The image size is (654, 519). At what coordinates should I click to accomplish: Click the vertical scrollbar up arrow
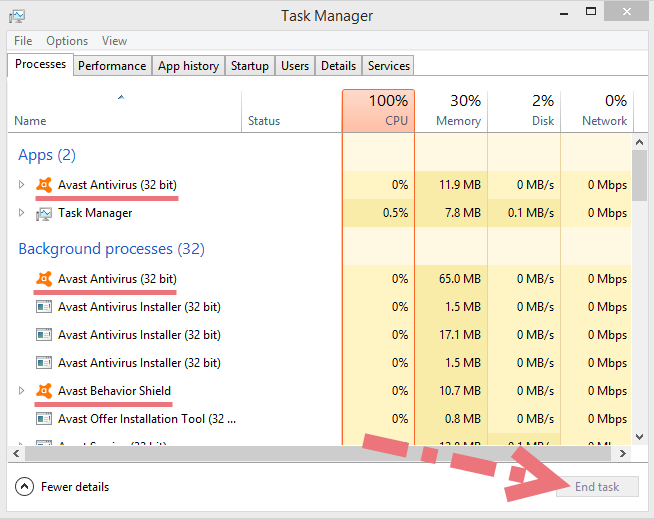point(639,142)
